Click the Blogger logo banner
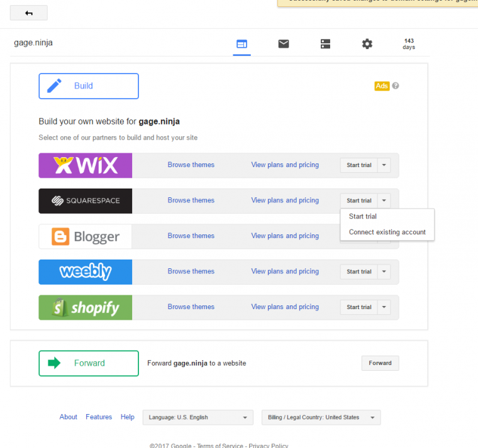478x448 pixels. (x=86, y=237)
